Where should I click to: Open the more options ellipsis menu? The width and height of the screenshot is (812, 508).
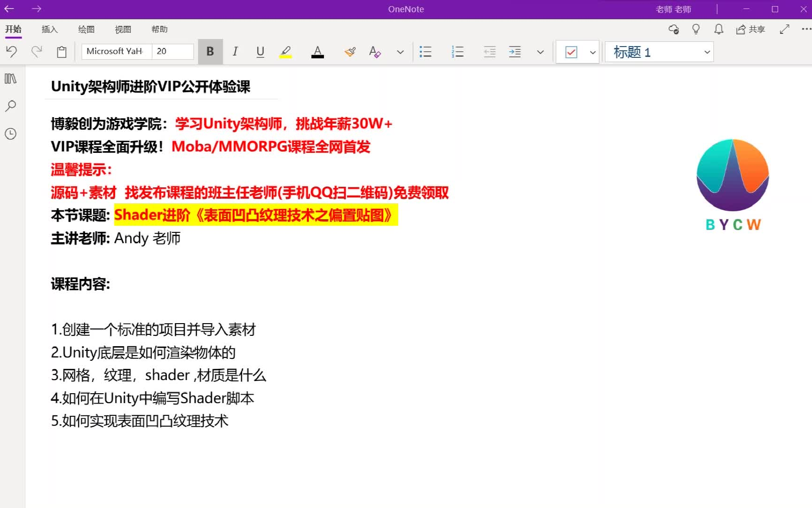pyautogui.click(x=806, y=29)
